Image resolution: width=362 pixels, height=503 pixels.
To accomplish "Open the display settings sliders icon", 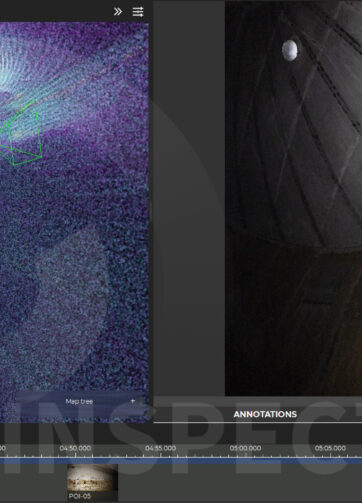I will tap(138, 12).
